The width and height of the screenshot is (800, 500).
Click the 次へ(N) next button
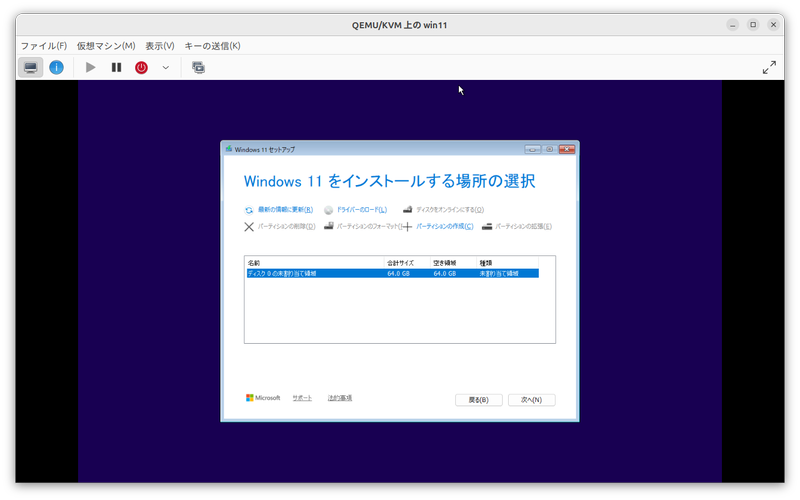click(532, 400)
